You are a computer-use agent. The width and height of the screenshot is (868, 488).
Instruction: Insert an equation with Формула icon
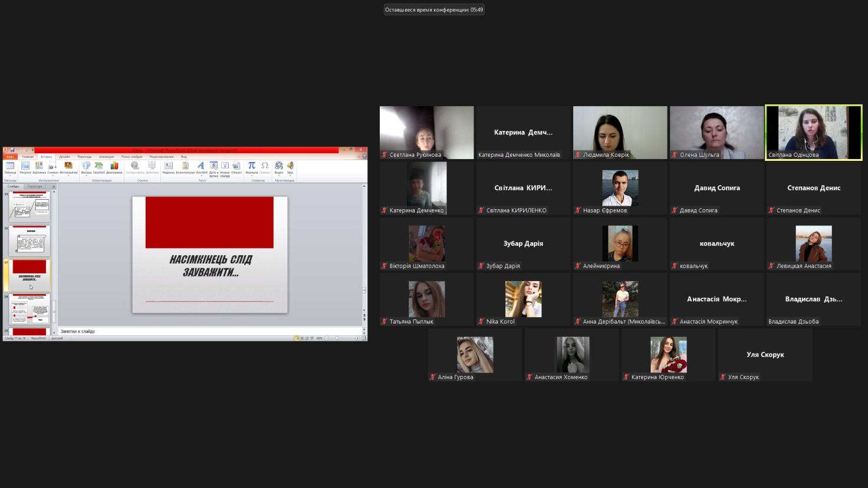tap(252, 167)
